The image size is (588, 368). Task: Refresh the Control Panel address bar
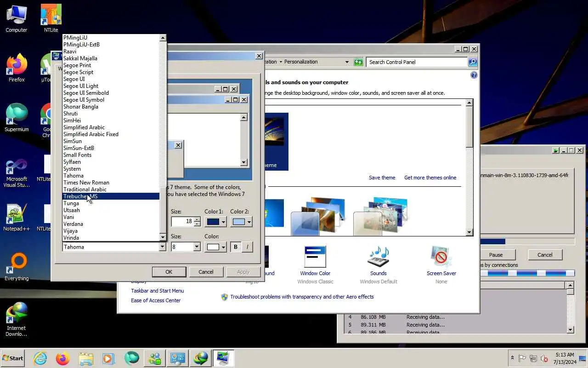point(358,62)
